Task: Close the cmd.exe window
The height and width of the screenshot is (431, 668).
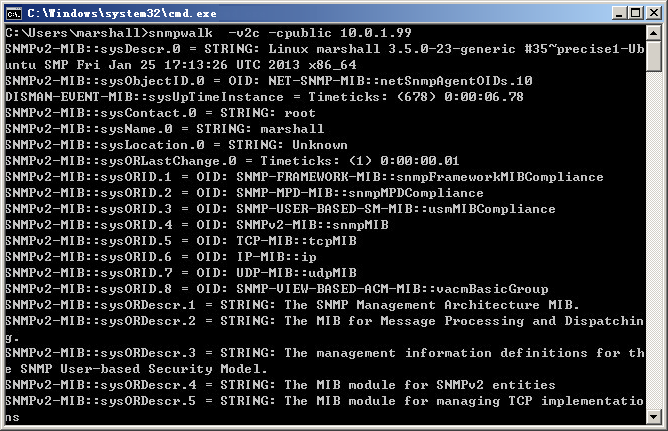Action: click(x=654, y=13)
